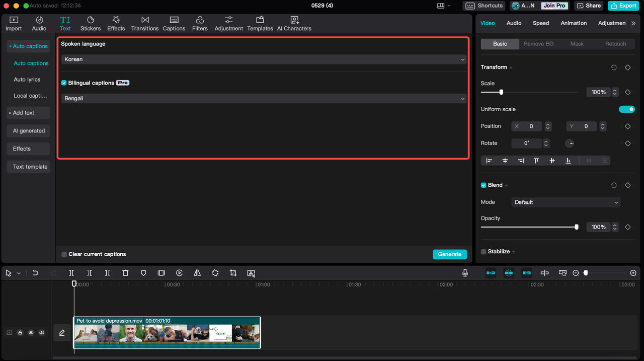Viewport: 644px width, 361px height.
Task: Click the Reverse playback icon
Action: pyautogui.click(x=179, y=273)
